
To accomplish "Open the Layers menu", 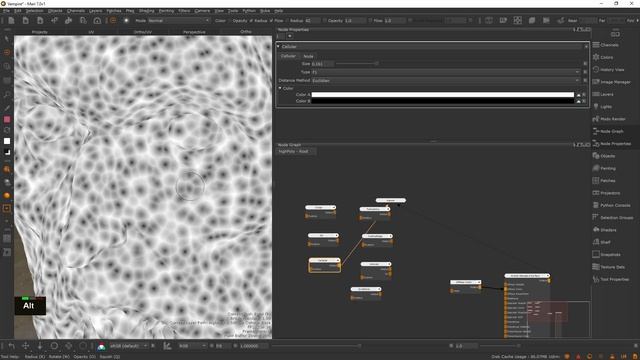I will (x=96, y=11).
